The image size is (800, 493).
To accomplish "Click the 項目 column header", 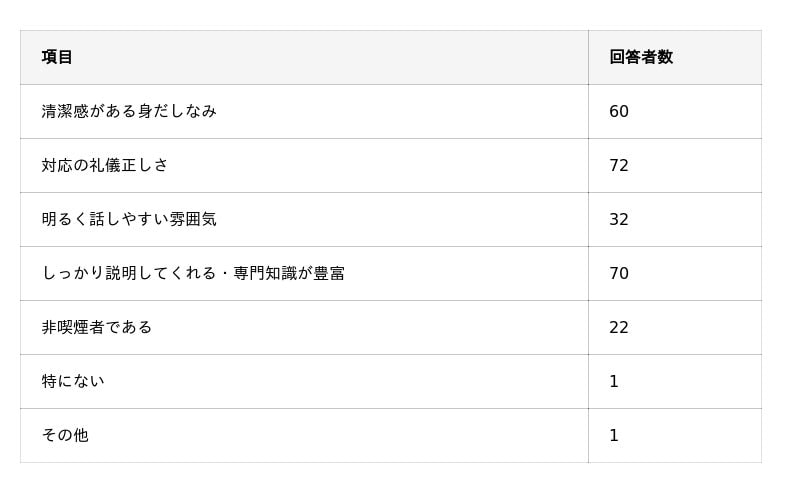I will 57,57.
